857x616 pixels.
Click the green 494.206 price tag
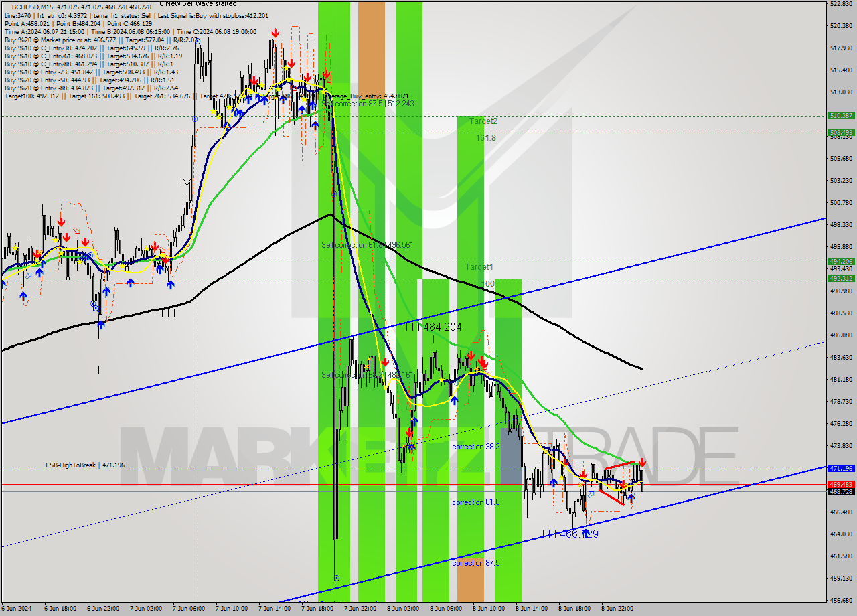pyautogui.click(x=841, y=262)
